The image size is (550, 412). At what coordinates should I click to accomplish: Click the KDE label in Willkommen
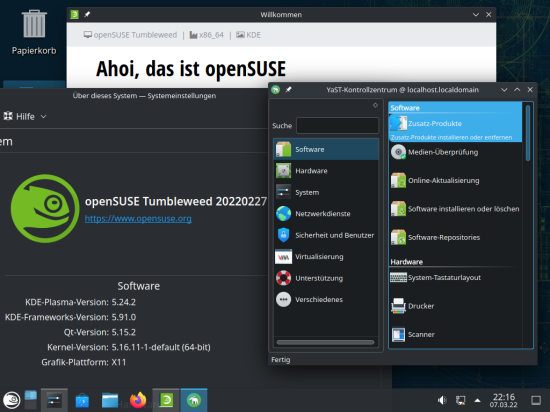click(253, 35)
